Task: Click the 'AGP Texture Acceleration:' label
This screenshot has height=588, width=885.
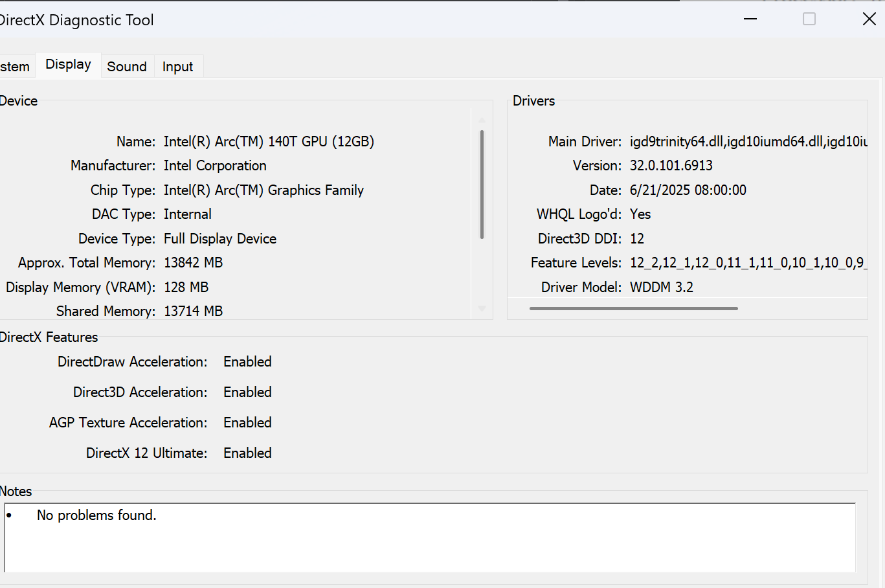Action: 128,423
